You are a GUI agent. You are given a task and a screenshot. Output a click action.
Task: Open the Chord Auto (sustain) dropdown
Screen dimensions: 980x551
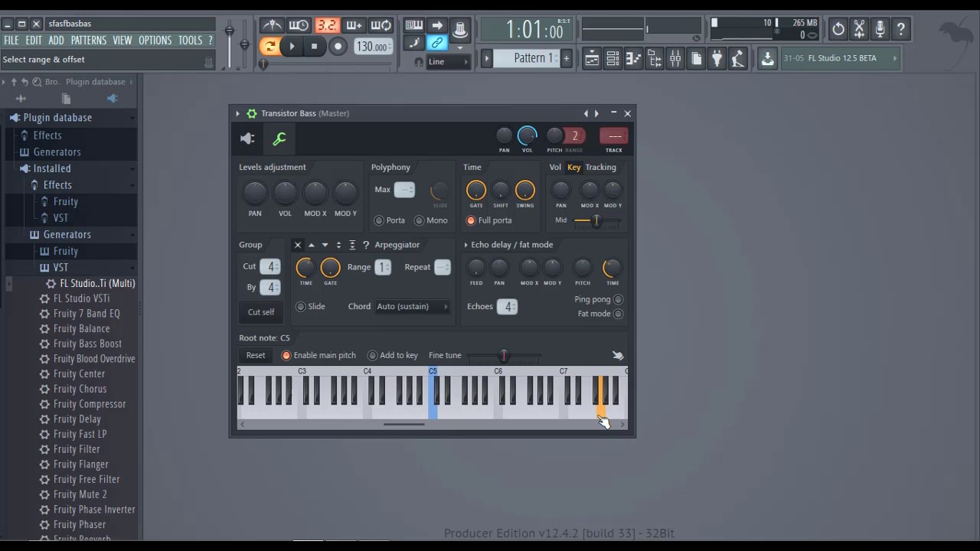coord(412,306)
